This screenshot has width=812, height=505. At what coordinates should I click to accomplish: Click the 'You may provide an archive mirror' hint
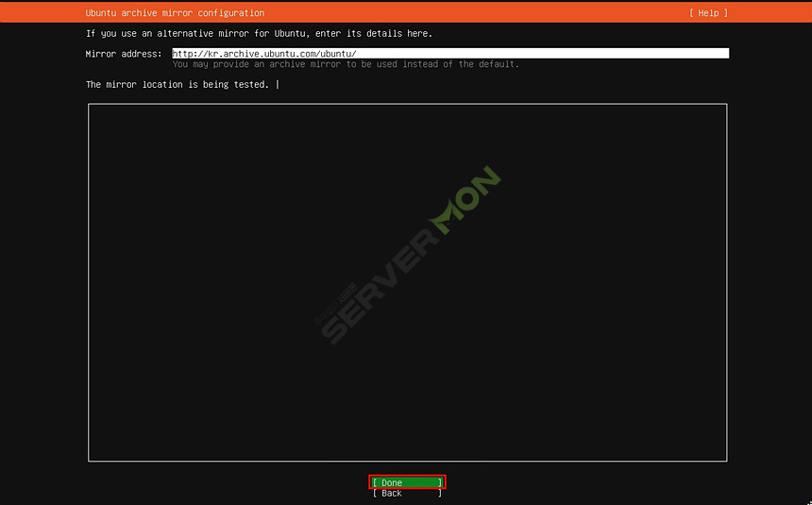tap(346, 64)
